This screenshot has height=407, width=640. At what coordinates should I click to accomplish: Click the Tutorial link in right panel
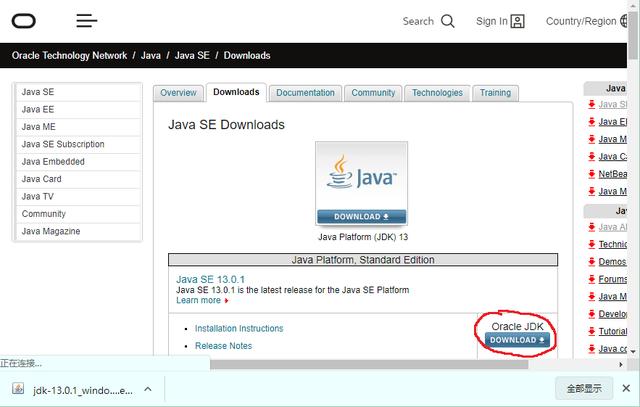click(613, 331)
